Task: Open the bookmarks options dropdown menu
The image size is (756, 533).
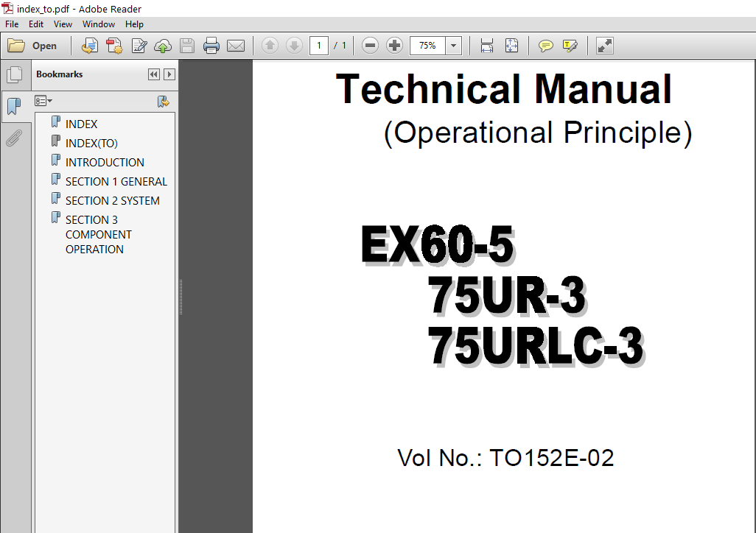Action: tap(43, 101)
